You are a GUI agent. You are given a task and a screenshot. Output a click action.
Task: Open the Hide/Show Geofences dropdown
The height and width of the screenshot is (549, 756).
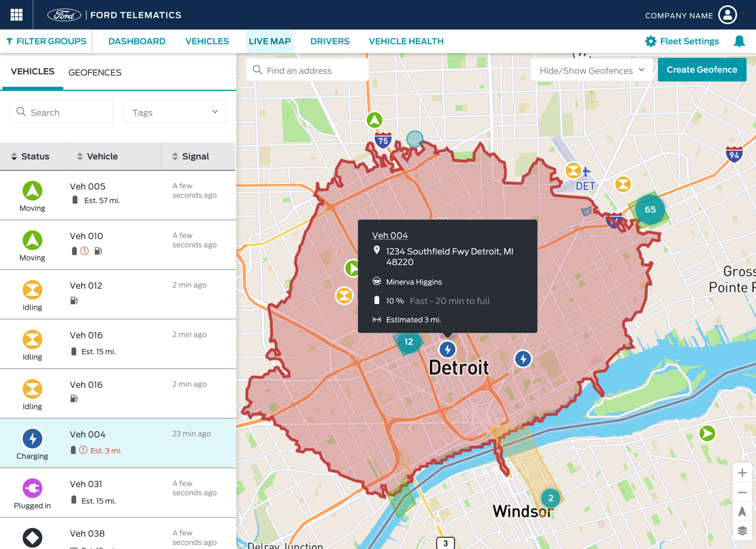point(591,70)
